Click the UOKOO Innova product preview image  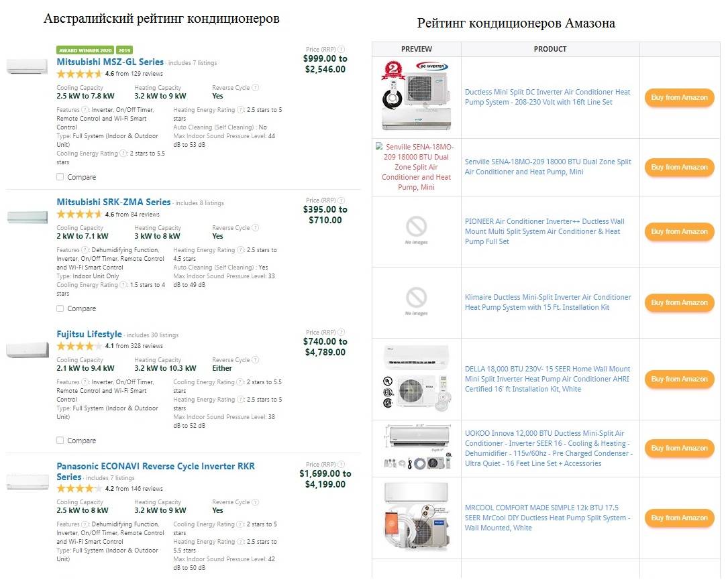pyautogui.click(x=416, y=448)
